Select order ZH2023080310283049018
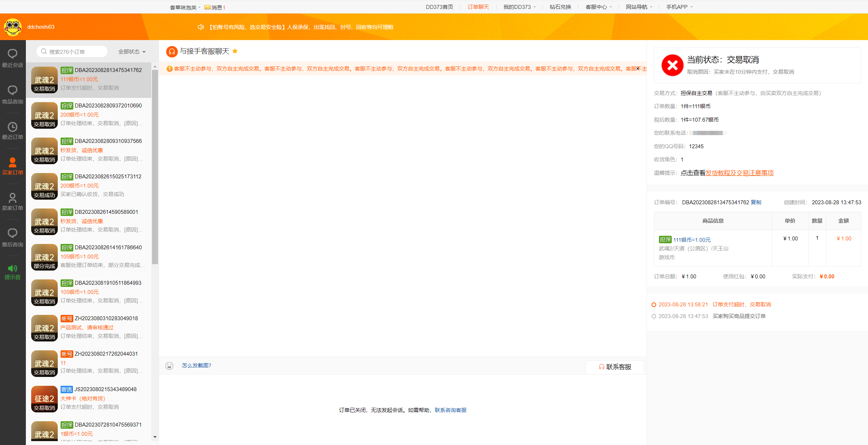The width and height of the screenshot is (868, 445). [89, 328]
